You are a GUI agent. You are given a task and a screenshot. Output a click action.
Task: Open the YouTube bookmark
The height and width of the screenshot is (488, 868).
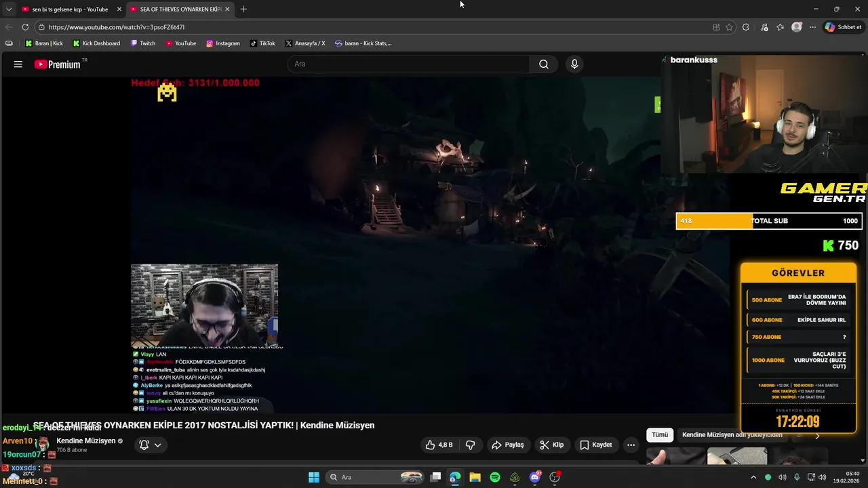pos(180,43)
